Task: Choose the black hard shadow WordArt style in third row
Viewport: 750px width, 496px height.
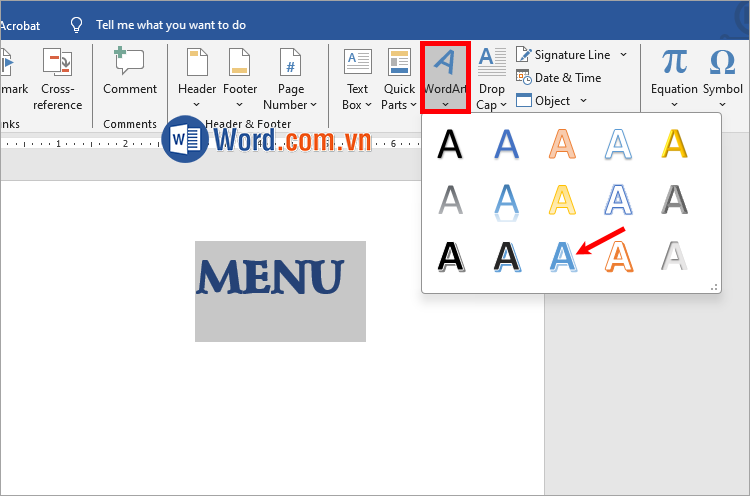Action: click(x=451, y=256)
